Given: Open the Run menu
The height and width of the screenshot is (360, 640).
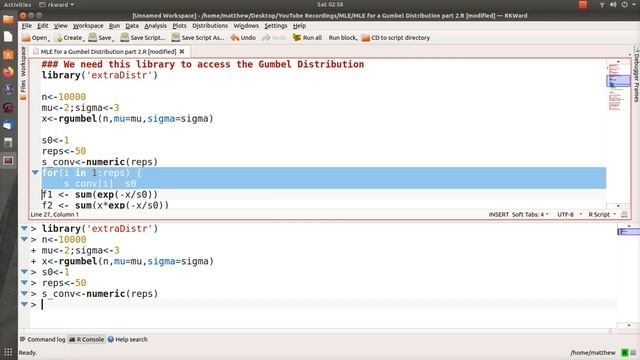Looking at the screenshot, I should pyautogui.click(x=114, y=26).
